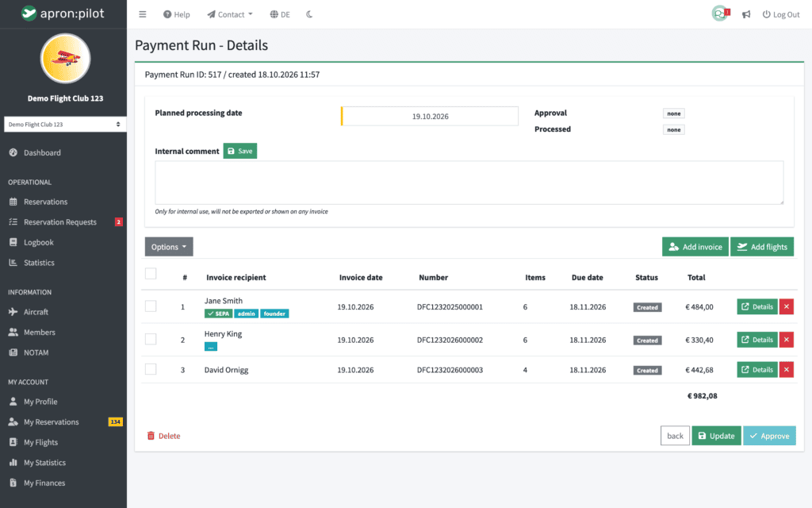Expand the Options dropdown
The width and height of the screenshot is (812, 508).
pyautogui.click(x=169, y=247)
